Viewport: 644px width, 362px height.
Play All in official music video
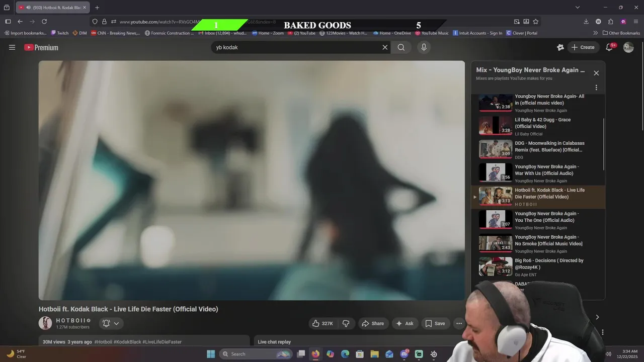pos(538,103)
